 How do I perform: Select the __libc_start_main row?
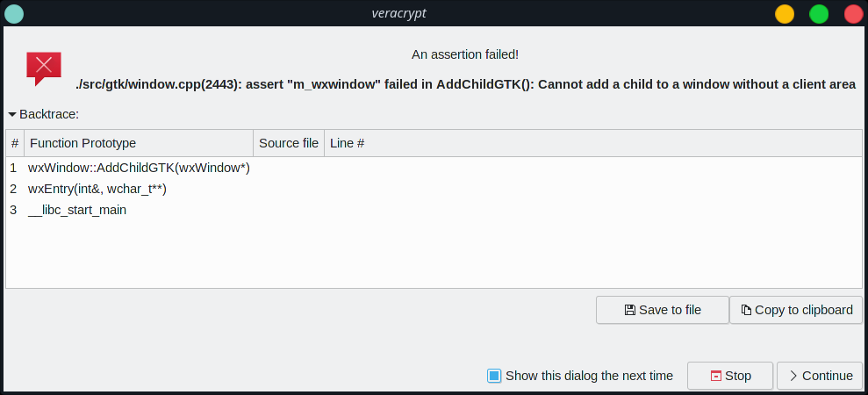click(x=434, y=210)
